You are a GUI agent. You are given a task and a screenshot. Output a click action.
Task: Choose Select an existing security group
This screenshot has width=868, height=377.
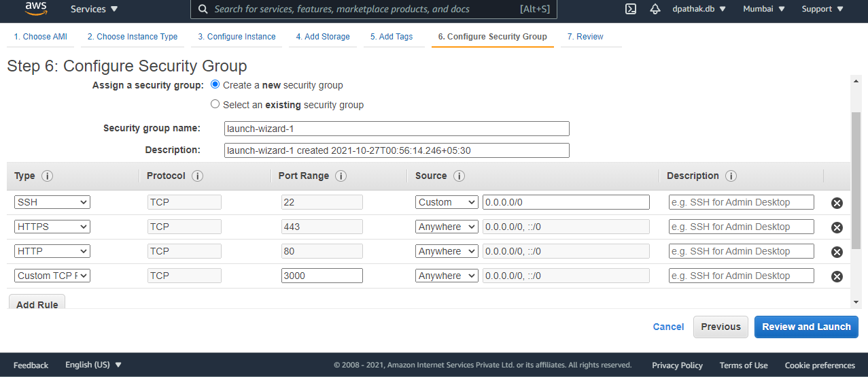[215, 105]
